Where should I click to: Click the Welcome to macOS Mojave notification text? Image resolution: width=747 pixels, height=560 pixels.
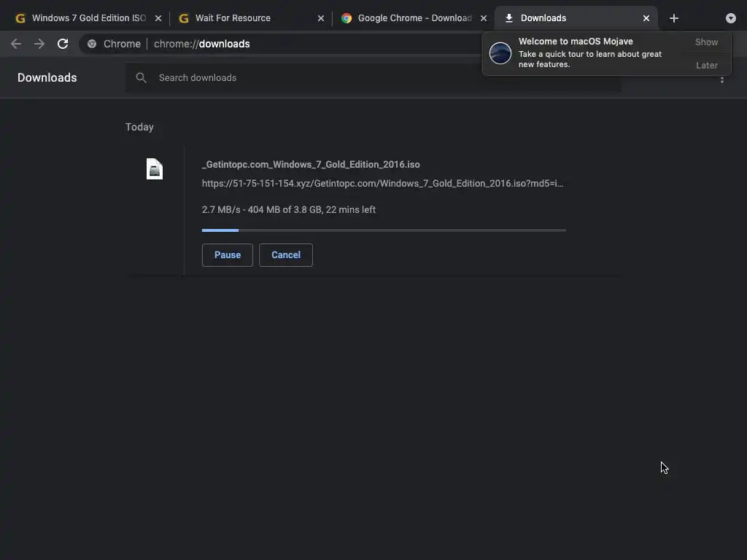(x=589, y=52)
